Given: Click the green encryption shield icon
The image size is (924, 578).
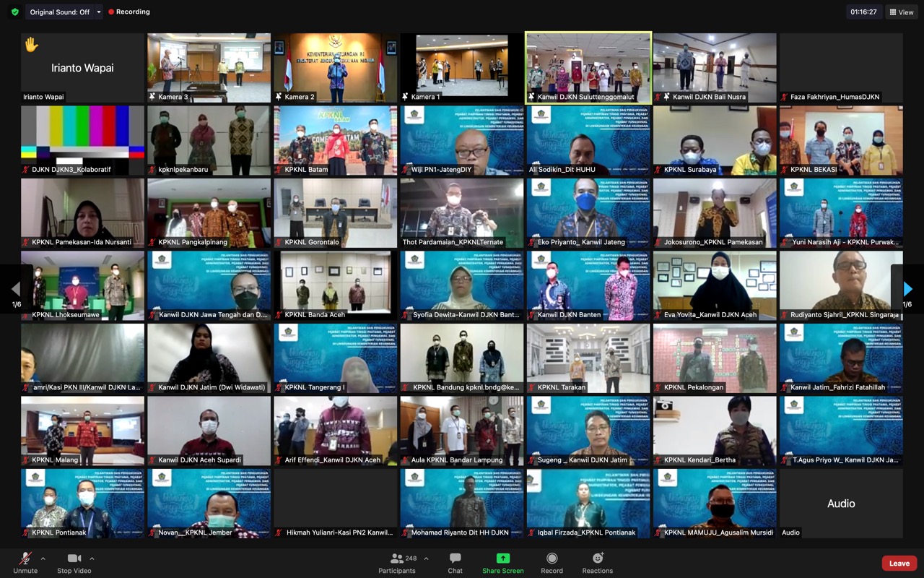Looking at the screenshot, I should (x=15, y=12).
